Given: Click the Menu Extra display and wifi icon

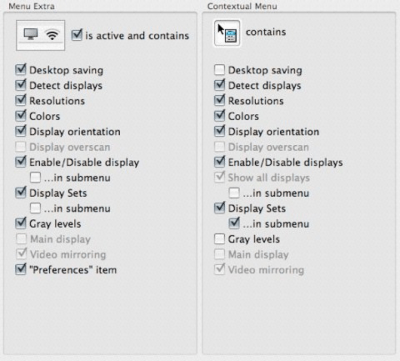Looking at the screenshot, I should (40, 35).
